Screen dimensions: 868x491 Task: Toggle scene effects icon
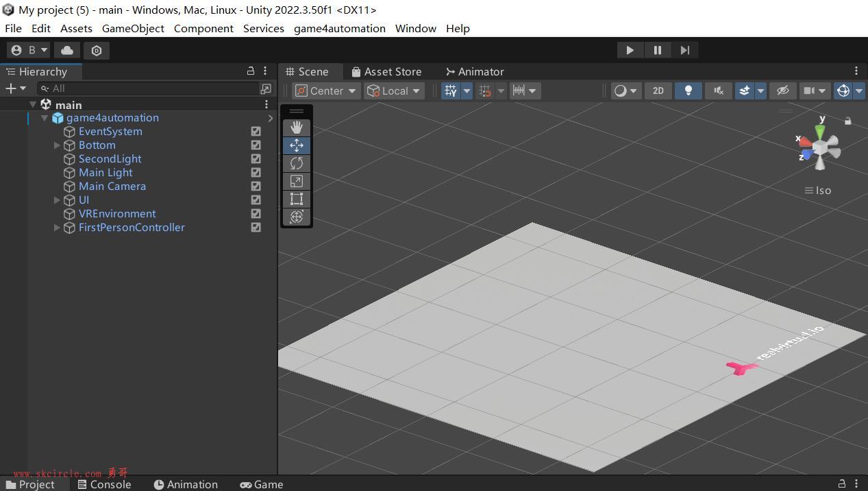pos(745,91)
